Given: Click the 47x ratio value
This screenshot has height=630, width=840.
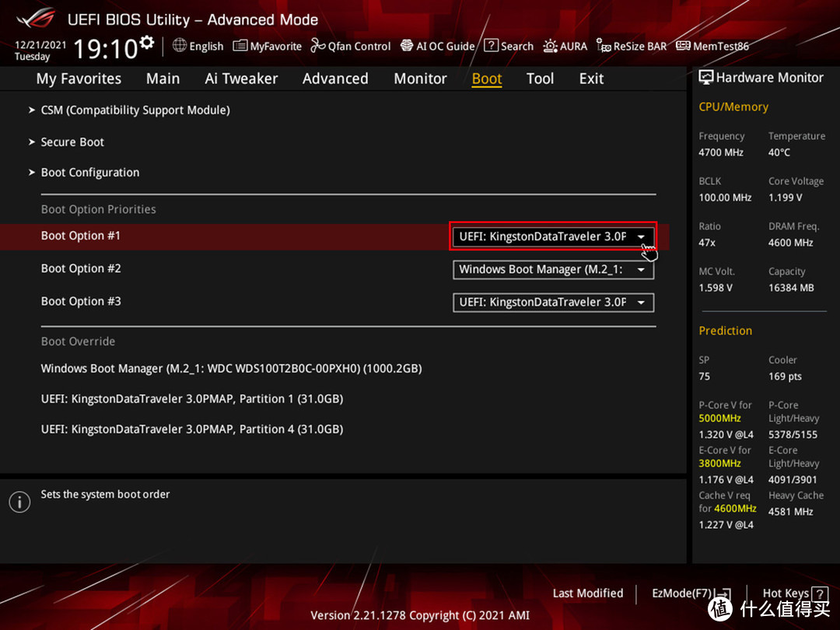Looking at the screenshot, I should click(706, 243).
